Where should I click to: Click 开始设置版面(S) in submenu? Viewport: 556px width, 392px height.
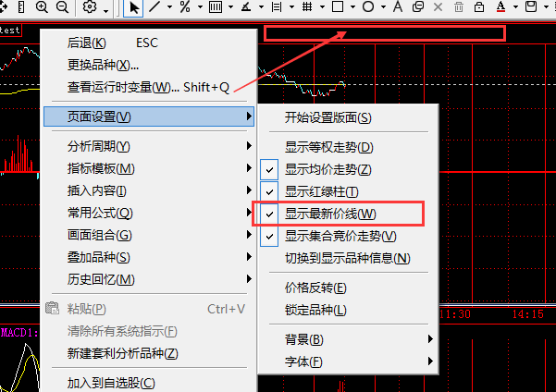[x=349, y=117]
